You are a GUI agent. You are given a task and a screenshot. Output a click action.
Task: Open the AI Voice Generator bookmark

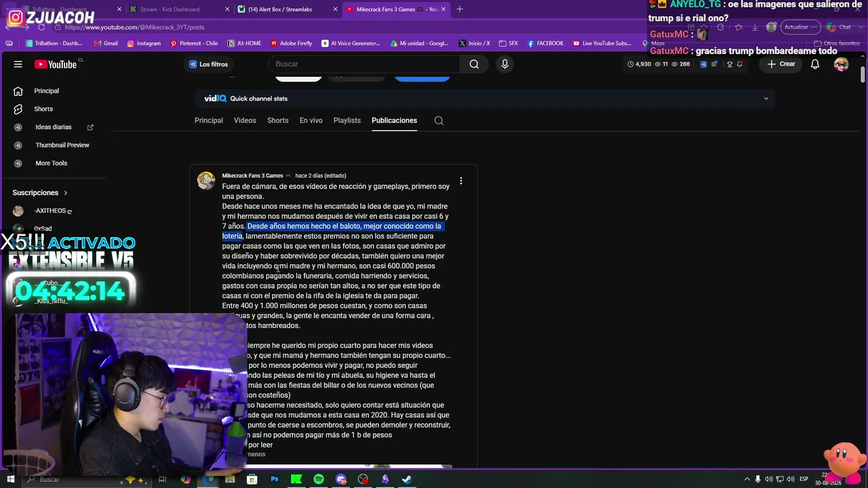click(351, 43)
